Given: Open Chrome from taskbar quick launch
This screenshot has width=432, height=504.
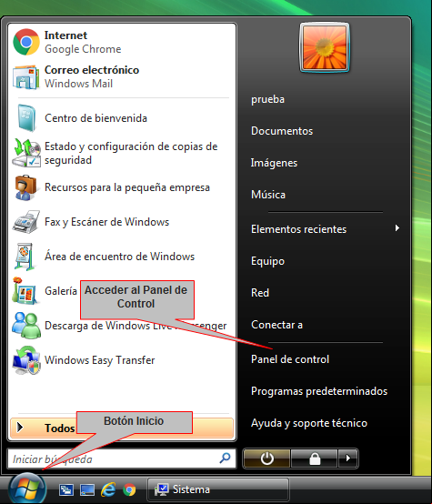Looking at the screenshot, I should point(129,489).
